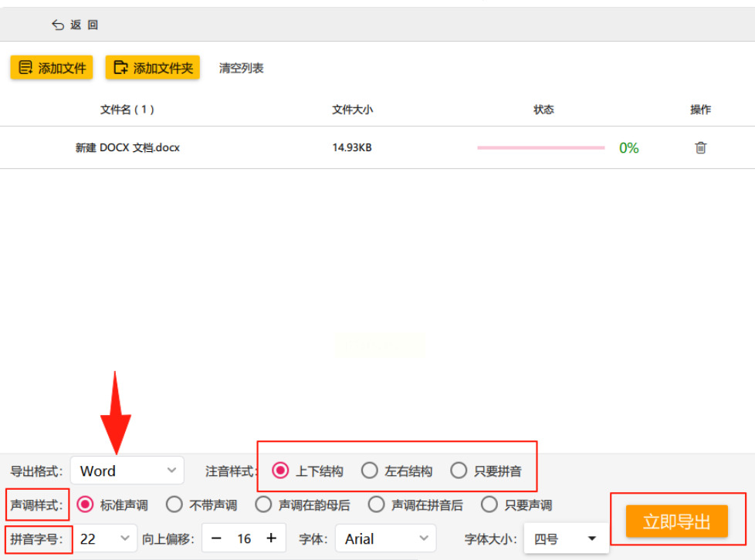The image size is (755, 560).
Task: Open the 字体大小 四号 dropdown
Action: (566, 538)
